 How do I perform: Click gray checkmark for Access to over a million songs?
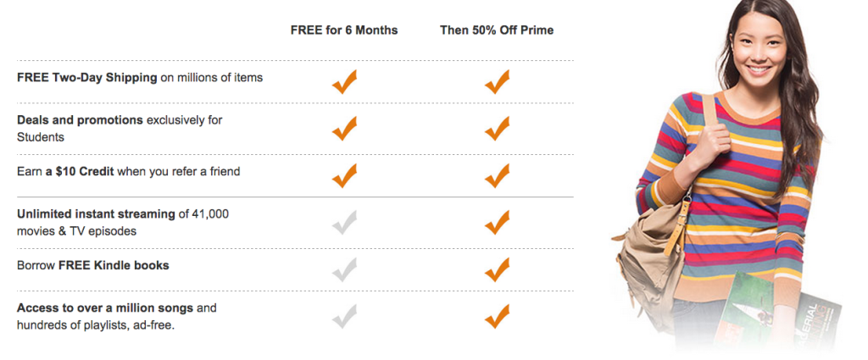pyautogui.click(x=344, y=316)
